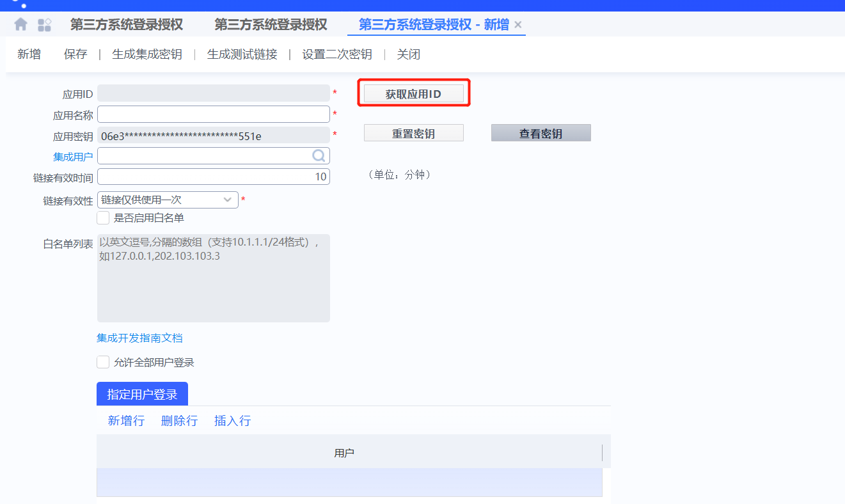
Task: Click the 重置密钥 button
Action: click(414, 134)
